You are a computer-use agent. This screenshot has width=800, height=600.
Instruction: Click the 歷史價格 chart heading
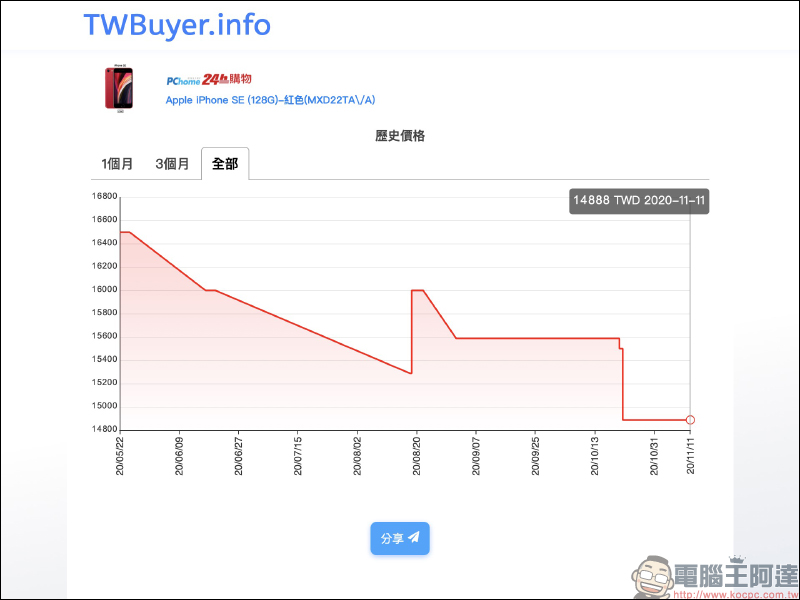pos(400,136)
